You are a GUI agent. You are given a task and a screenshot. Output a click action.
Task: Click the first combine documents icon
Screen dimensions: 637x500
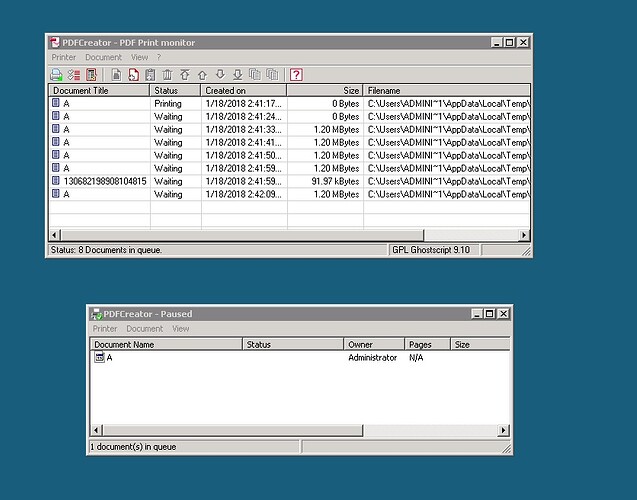point(255,75)
